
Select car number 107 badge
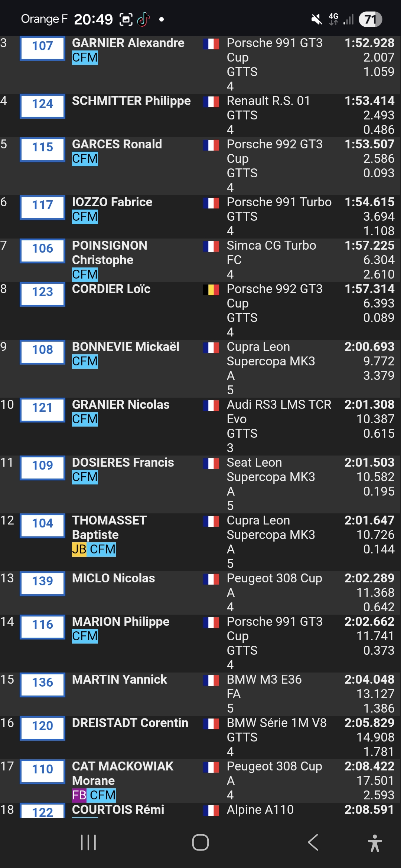point(43,46)
